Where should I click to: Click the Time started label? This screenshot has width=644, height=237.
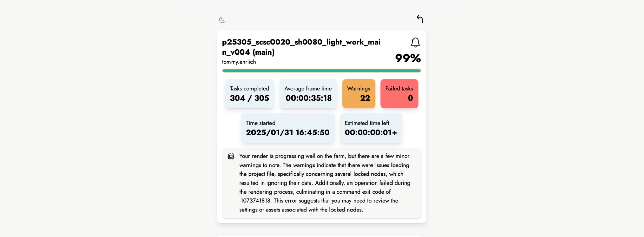260,123
